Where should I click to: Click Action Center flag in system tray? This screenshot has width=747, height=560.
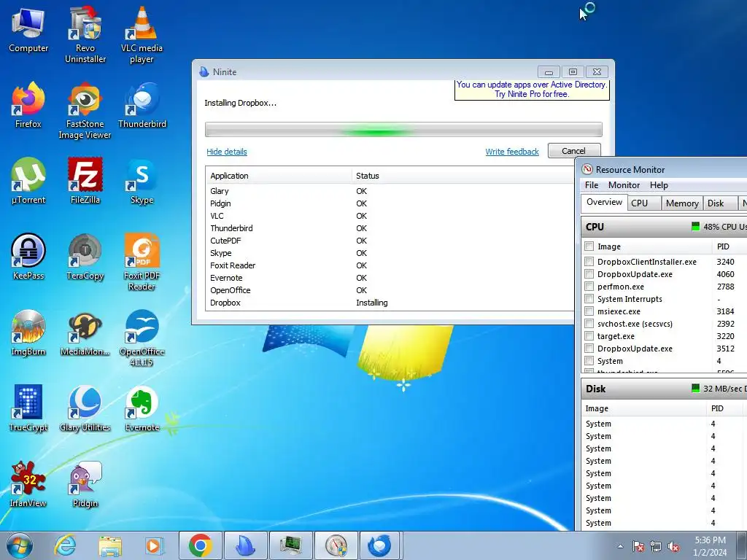(x=638, y=547)
